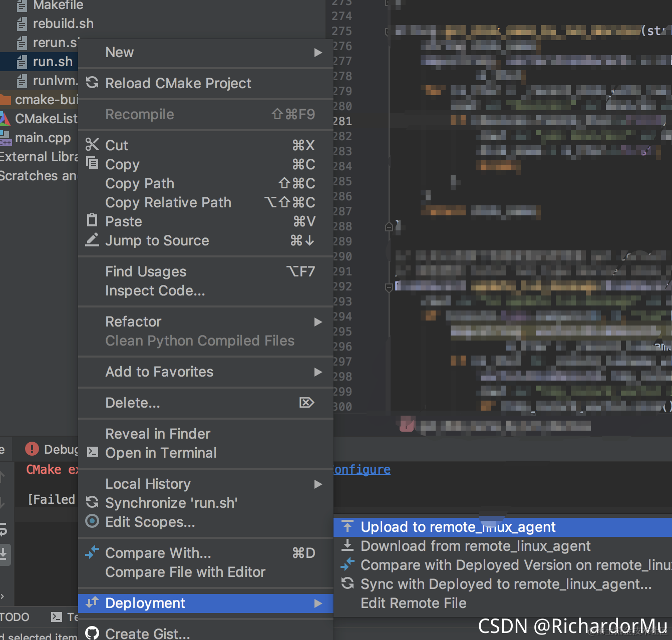Click line number 281 in gutter
The image size is (672, 640).
pyautogui.click(x=343, y=121)
